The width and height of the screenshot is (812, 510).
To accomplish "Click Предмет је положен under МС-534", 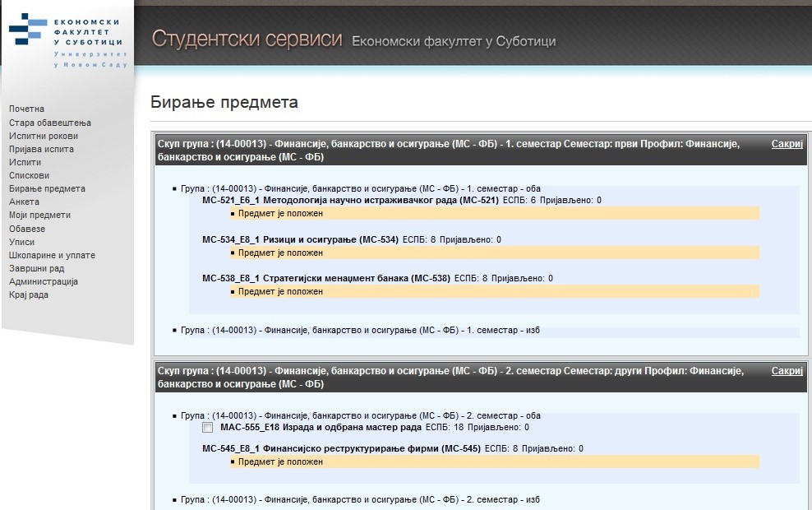I will tap(495, 253).
